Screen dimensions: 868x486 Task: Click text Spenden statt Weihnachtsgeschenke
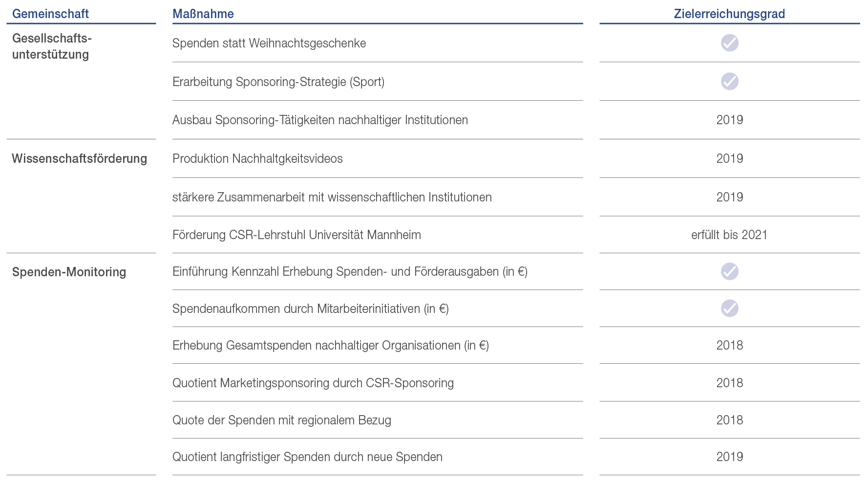point(269,43)
